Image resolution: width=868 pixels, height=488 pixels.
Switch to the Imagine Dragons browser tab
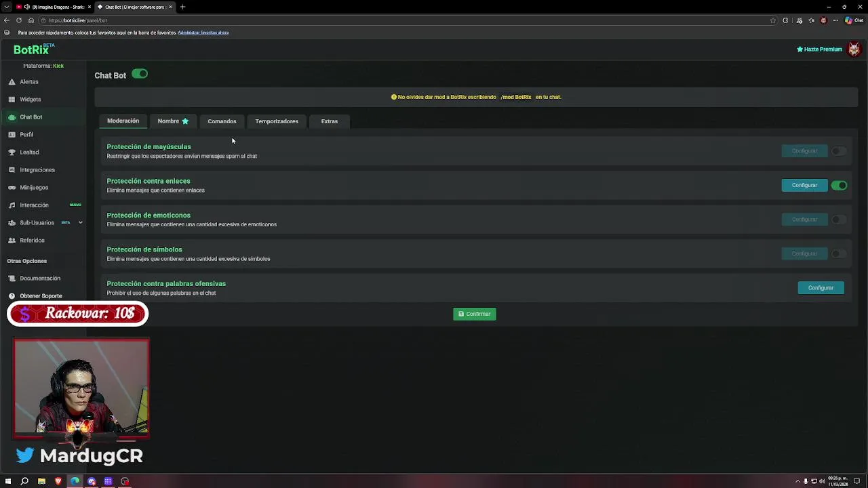click(x=53, y=7)
